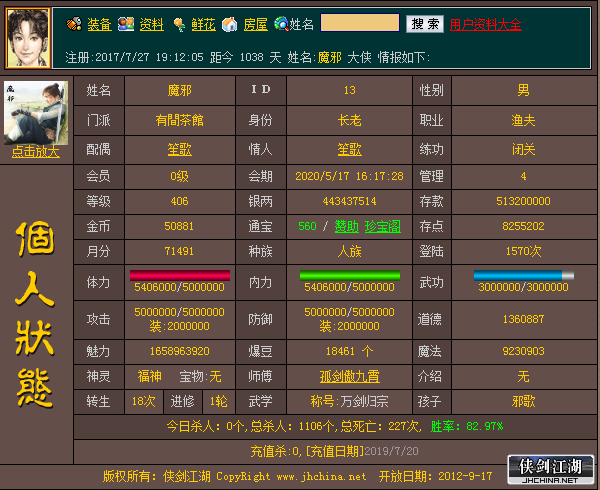Image resolution: width=600 pixels, height=490 pixels.
Task: Click the magnifier globe icon beside 姓名
Action: (x=281, y=24)
